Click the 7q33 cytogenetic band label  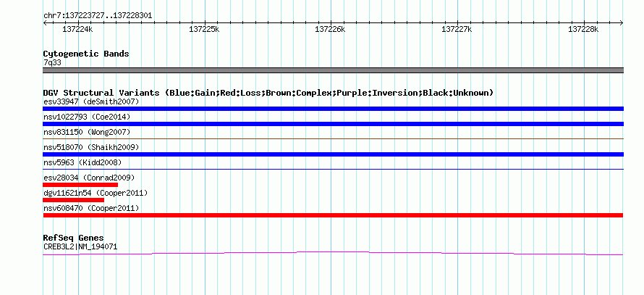pos(52,62)
